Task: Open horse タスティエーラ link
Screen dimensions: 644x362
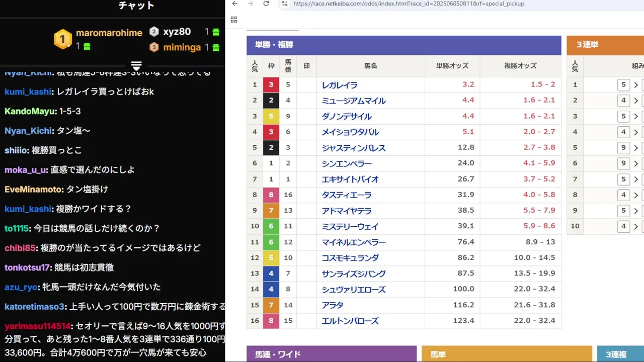Action: pos(347,195)
